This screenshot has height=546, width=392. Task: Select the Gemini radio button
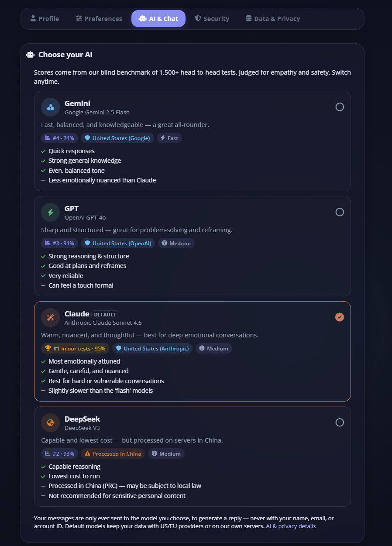340,107
